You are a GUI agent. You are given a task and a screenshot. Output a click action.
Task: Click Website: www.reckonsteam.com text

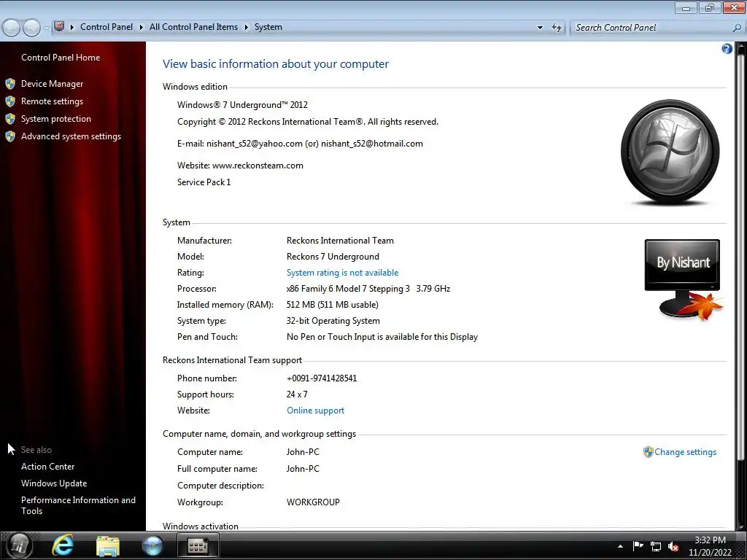click(240, 166)
